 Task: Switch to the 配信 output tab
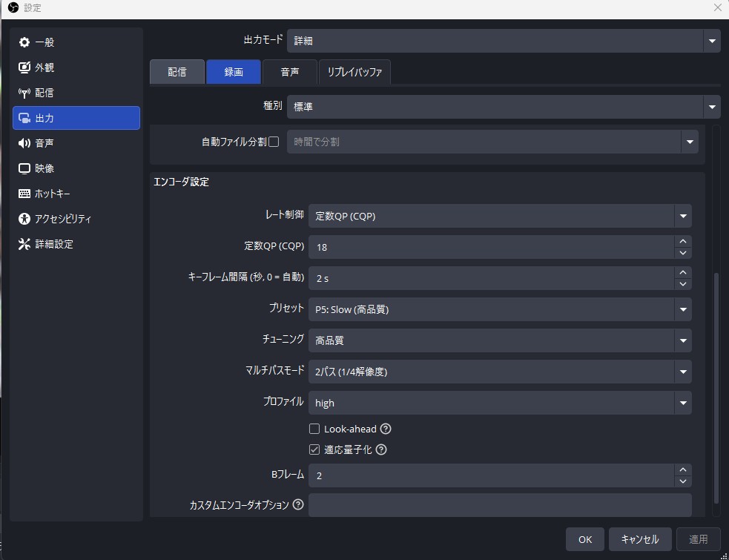[x=177, y=72]
